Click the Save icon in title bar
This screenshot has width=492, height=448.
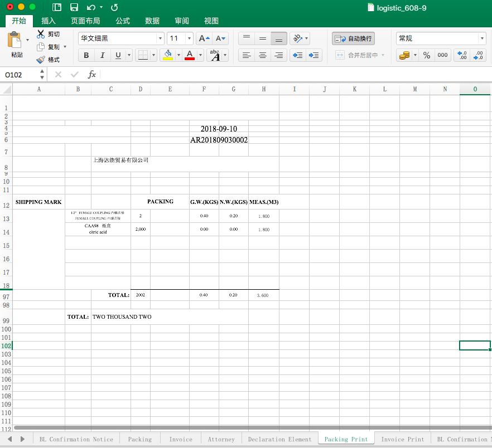tap(74, 7)
